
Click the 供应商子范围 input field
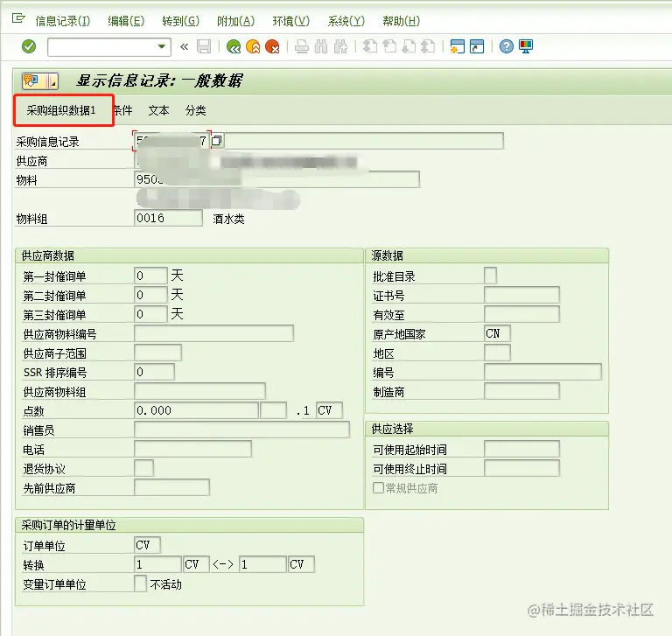point(157,353)
